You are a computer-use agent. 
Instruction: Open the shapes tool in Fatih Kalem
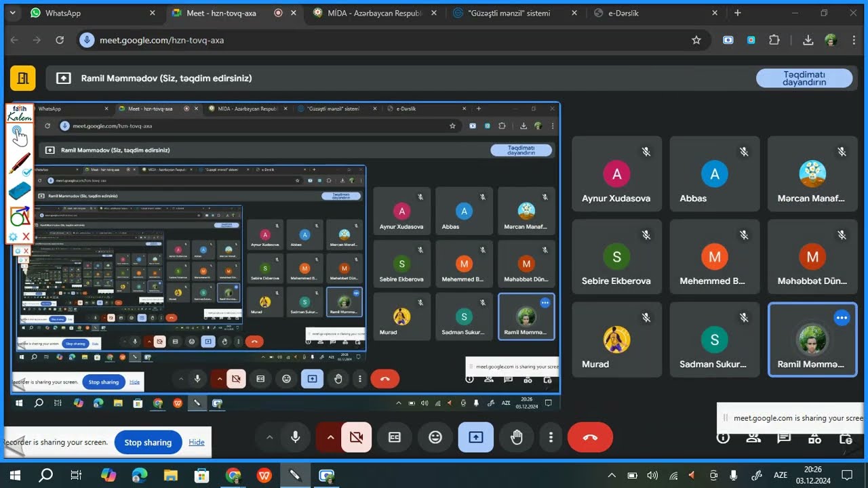coord(20,216)
